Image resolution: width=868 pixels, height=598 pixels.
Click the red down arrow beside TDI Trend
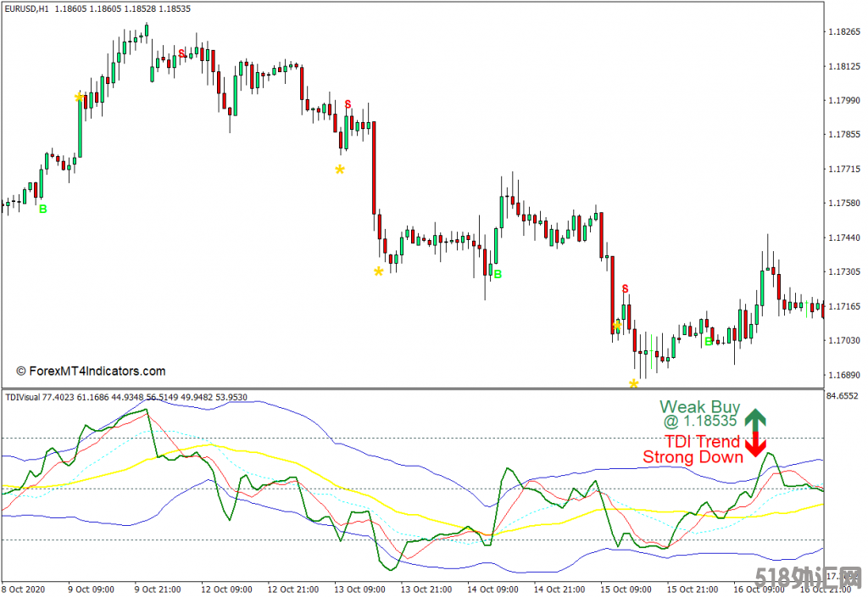pos(755,445)
